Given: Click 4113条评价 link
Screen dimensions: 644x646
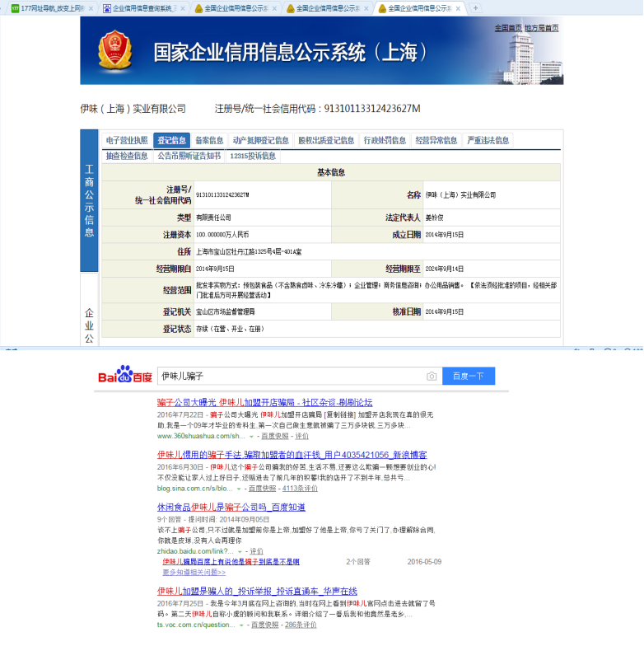Looking at the screenshot, I should click(x=300, y=488).
